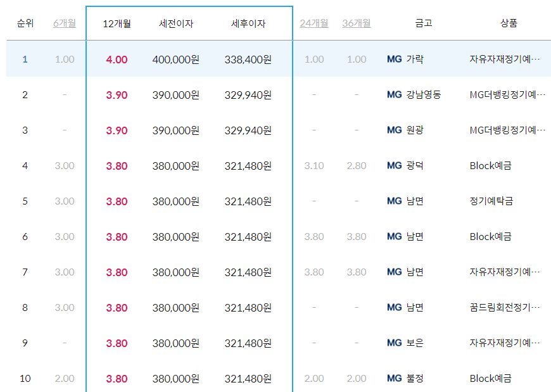Sort by the 24개월 column header
The image size is (551, 392).
pyautogui.click(x=314, y=23)
